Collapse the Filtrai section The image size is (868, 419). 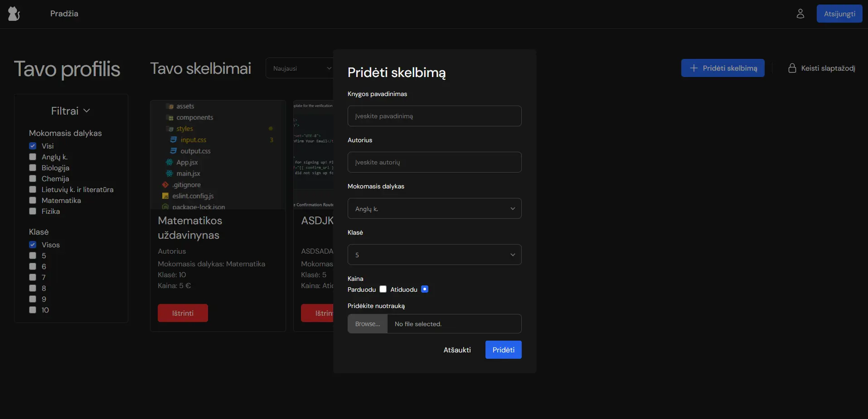71,111
